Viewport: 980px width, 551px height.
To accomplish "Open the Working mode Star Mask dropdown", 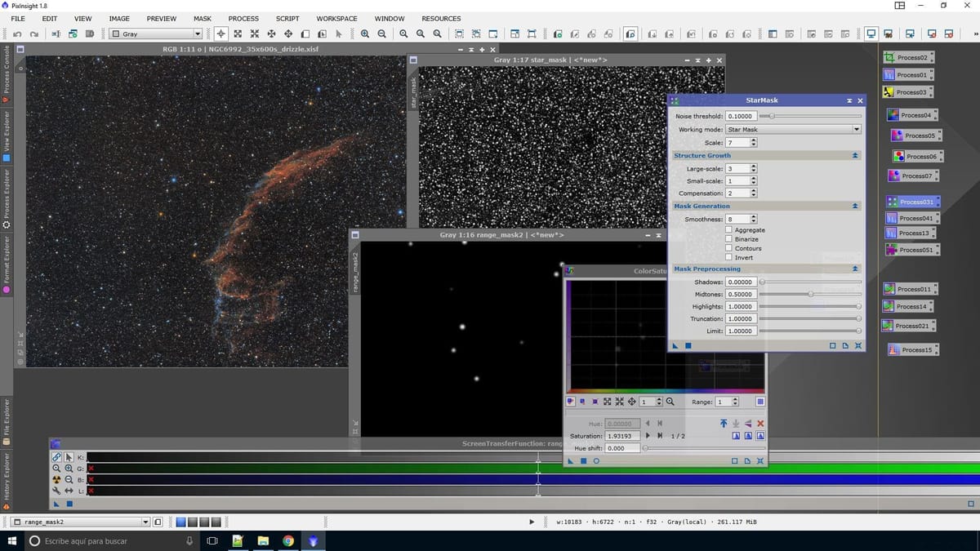I will (793, 129).
